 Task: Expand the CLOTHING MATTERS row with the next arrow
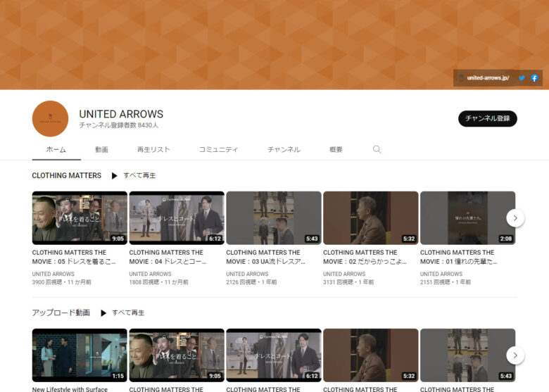515,218
